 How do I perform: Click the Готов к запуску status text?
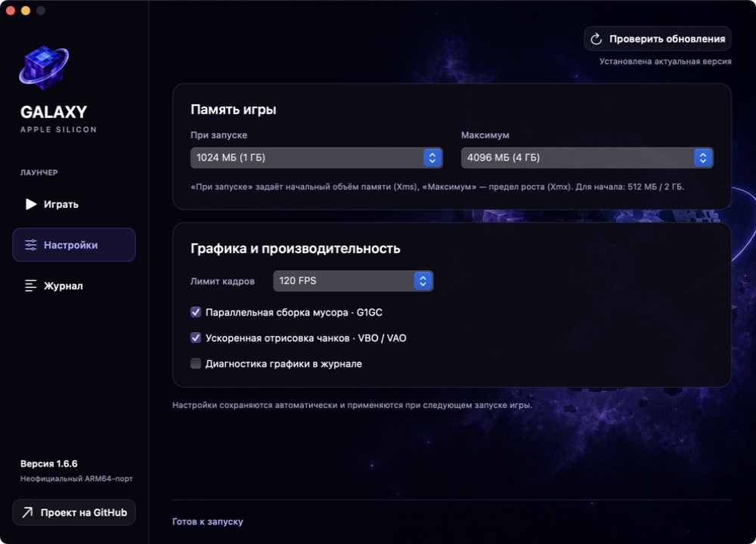(208, 521)
